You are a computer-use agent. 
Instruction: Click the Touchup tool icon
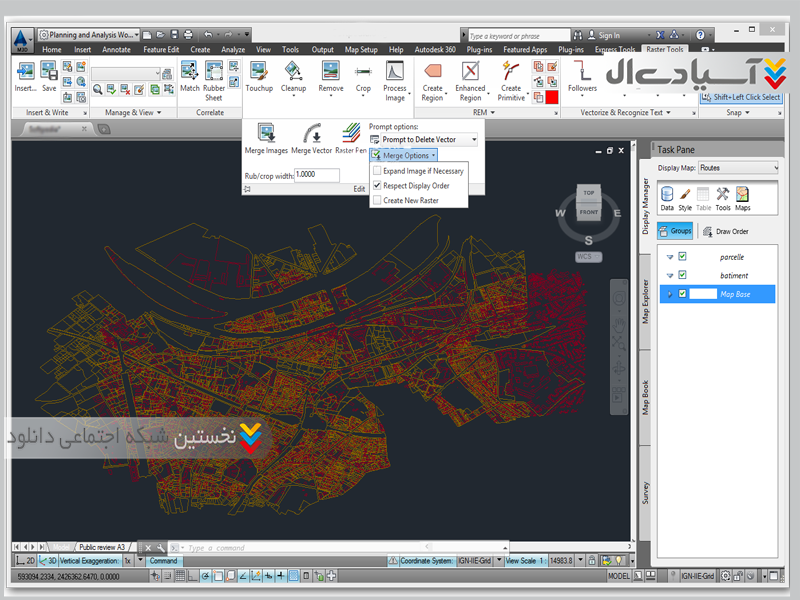258,72
